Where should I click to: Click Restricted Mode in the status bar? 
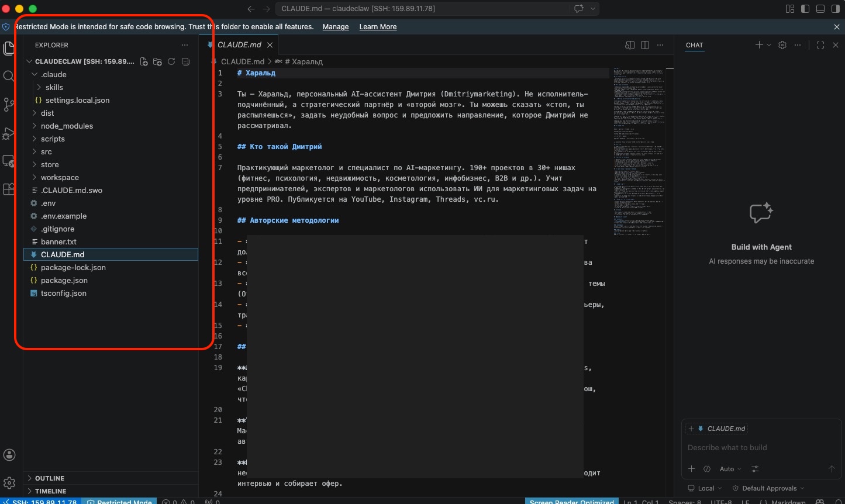tap(119, 502)
